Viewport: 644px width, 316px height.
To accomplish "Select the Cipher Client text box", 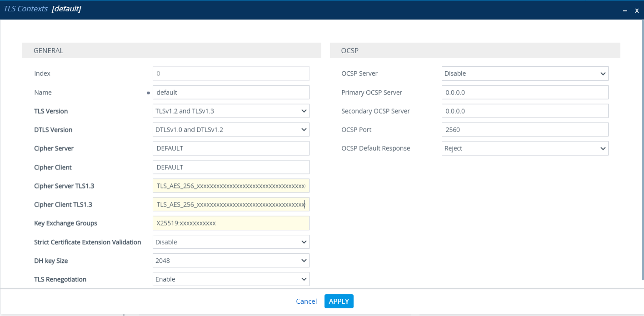I will [x=231, y=167].
